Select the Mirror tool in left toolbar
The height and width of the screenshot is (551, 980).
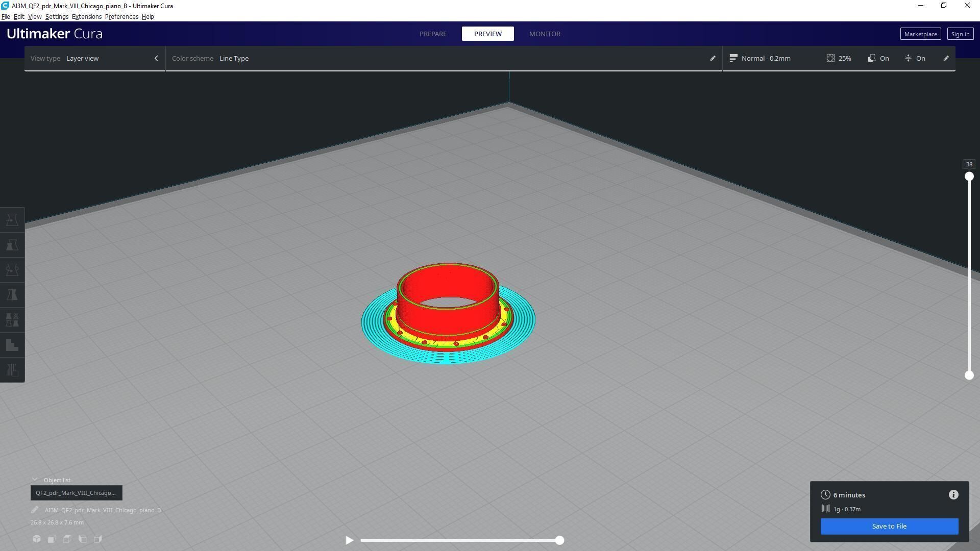(x=12, y=295)
